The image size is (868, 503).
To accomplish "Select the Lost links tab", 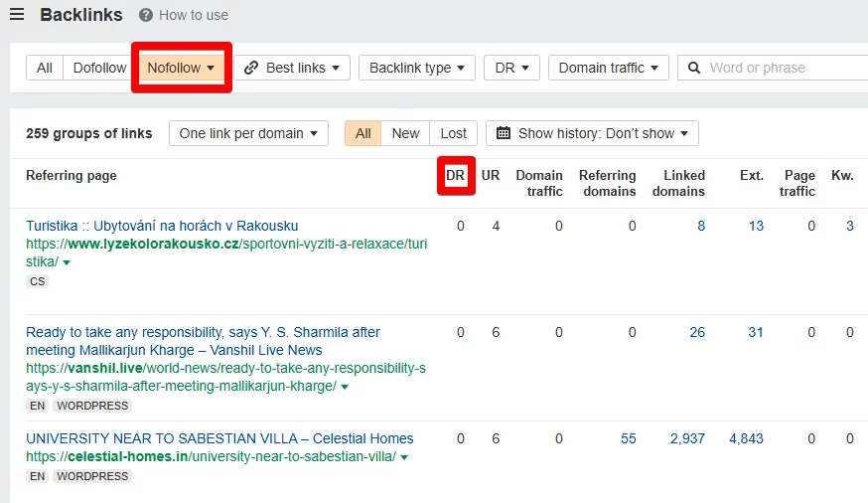I will (454, 133).
